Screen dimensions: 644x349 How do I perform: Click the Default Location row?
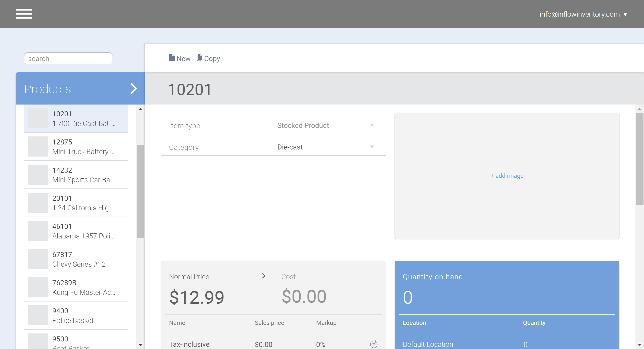pos(428,344)
